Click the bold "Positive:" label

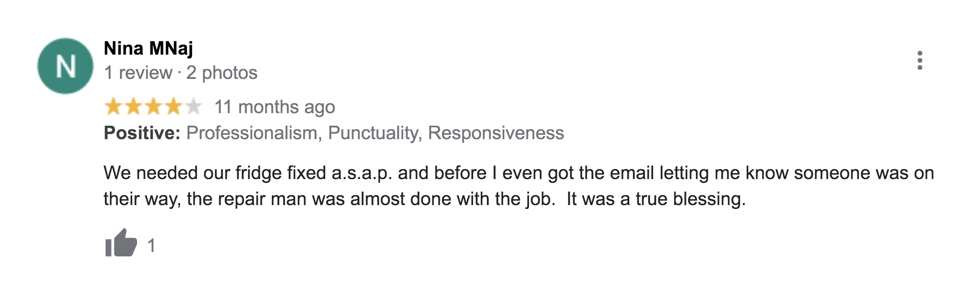(x=142, y=133)
